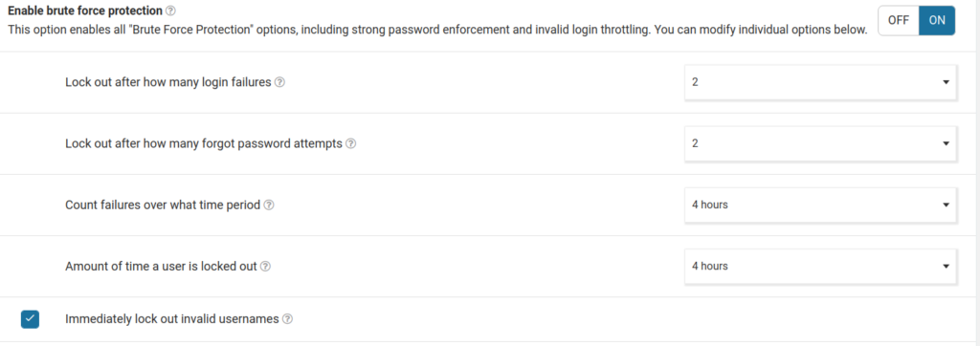980x346 pixels.
Task: Click arrow on count failures period select
Action: (x=946, y=205)
